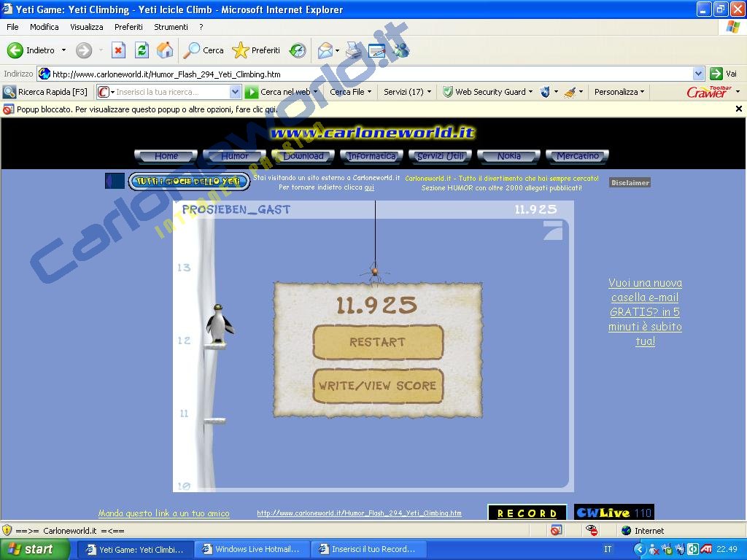Viewport: 747px width, 560px height.
Task: Open the Cerca File dropdown
Action: click(x=369, y=92)
